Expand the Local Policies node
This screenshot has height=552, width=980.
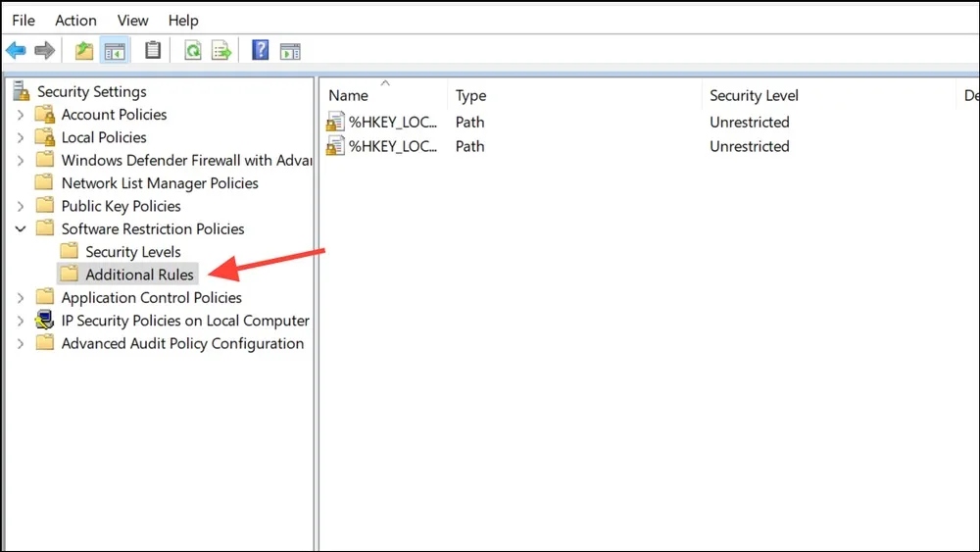20,137
